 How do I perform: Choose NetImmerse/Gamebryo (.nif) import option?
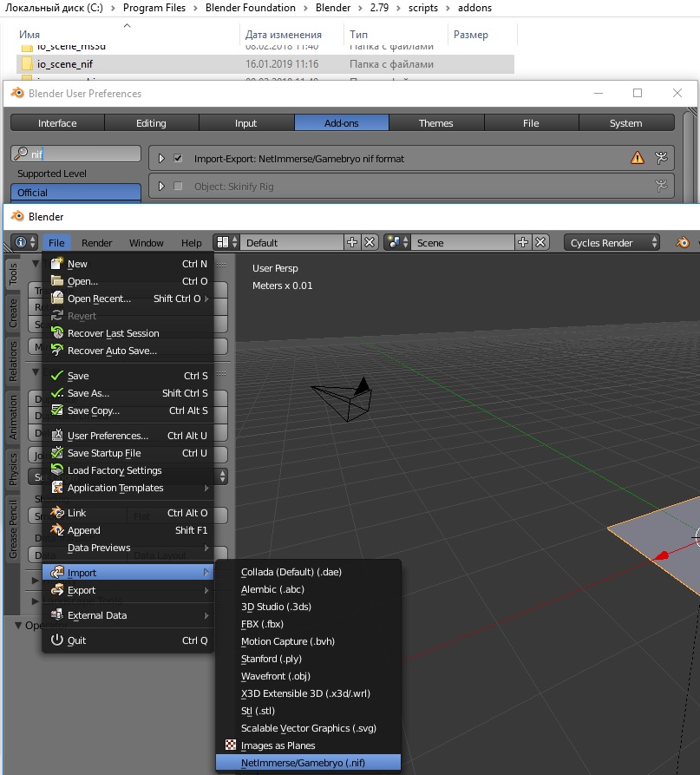308,763
